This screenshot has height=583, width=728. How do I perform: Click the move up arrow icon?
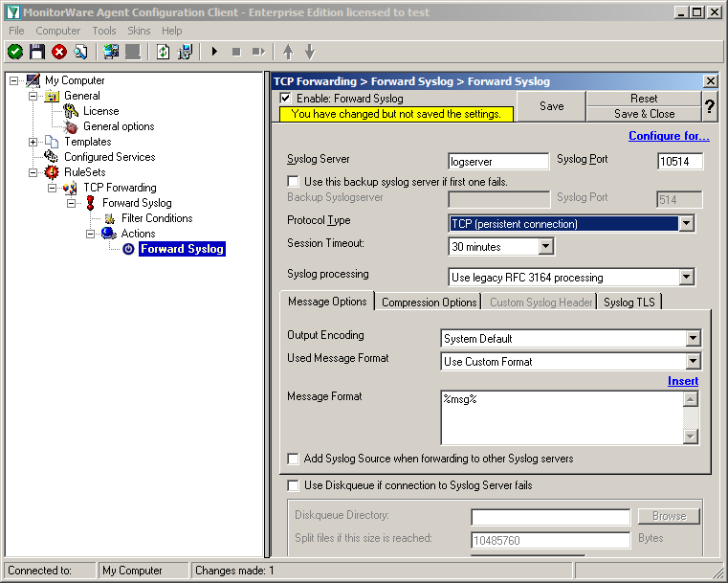288,52
